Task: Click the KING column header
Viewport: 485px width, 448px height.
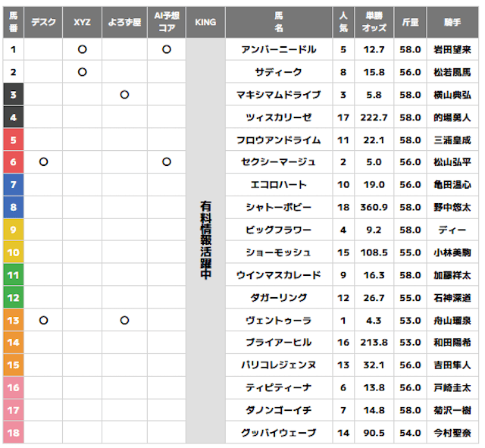Action: coord(205,23)
